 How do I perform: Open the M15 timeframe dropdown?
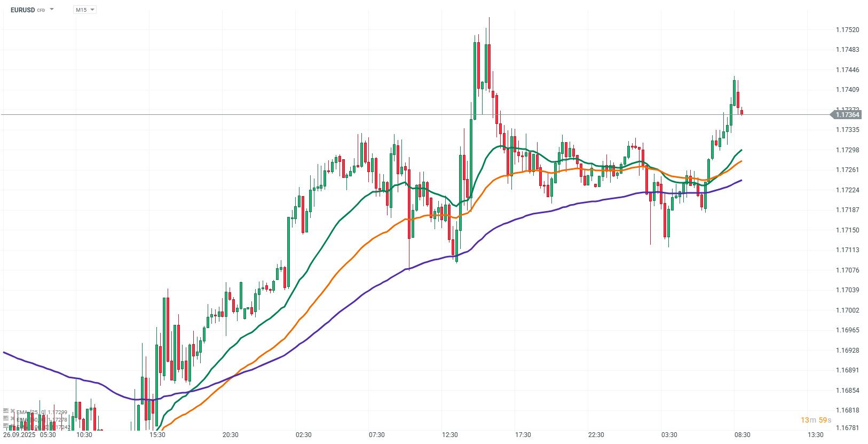(85, 10)
